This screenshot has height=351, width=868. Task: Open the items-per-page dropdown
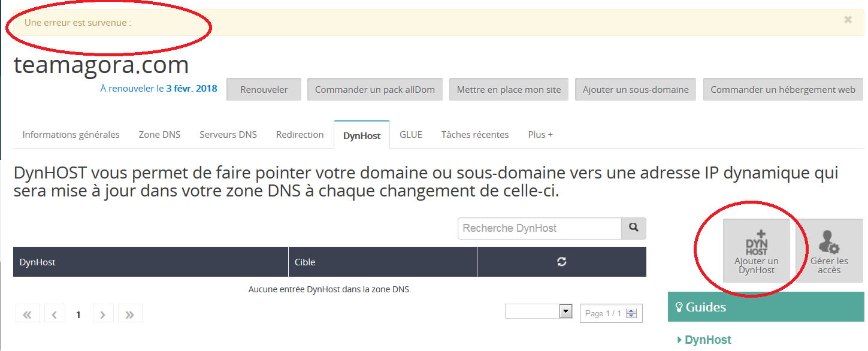click(539, 311)
